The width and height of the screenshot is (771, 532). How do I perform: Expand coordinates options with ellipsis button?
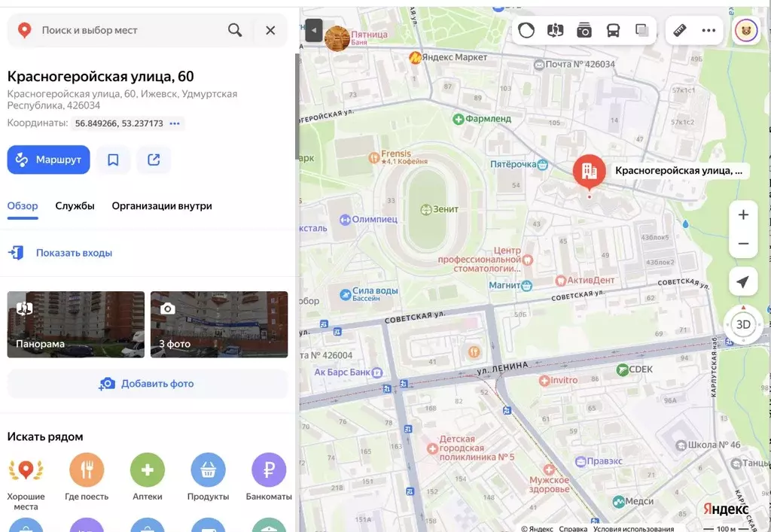tap(175, 123)
